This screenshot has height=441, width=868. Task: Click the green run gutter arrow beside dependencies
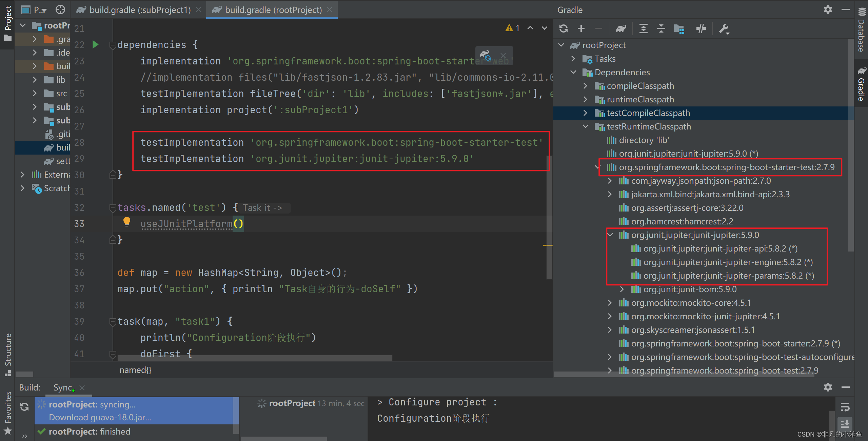pos(95,44)
